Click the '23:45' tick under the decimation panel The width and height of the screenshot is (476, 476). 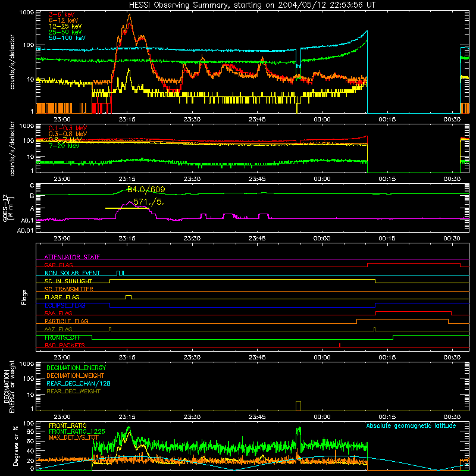pyautogui.click(x=257, y=417)
